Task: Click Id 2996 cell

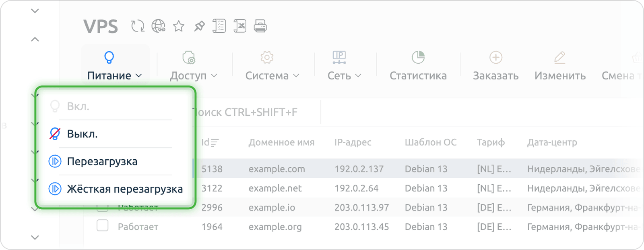Action: point(212,208)
